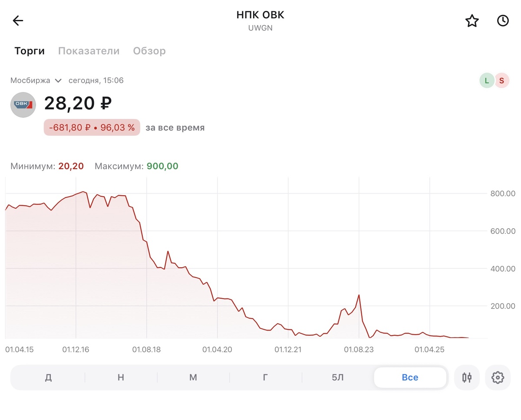
Task: Click the 01.08.23 date label
Action: (359, 349)
